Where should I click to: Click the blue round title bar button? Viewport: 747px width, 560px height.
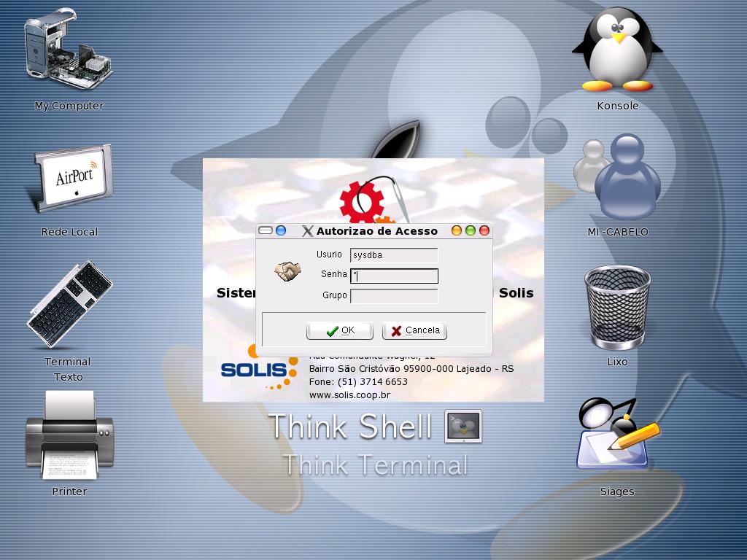coord(281,230)
